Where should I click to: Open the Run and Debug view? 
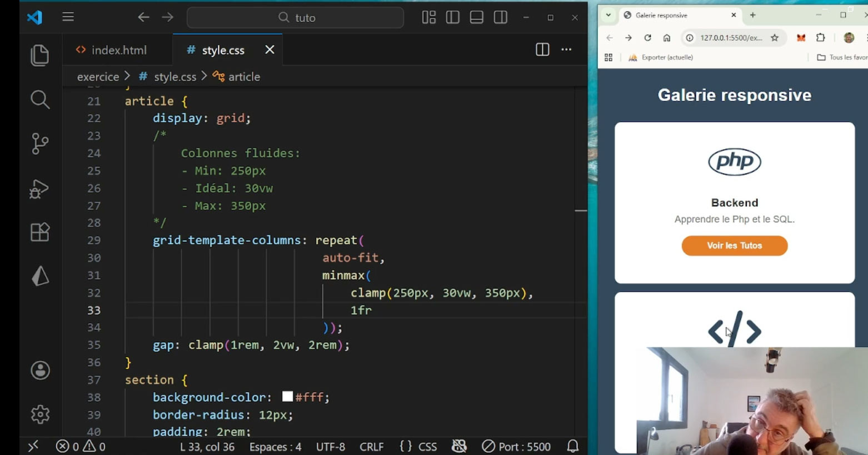(39, 189)
